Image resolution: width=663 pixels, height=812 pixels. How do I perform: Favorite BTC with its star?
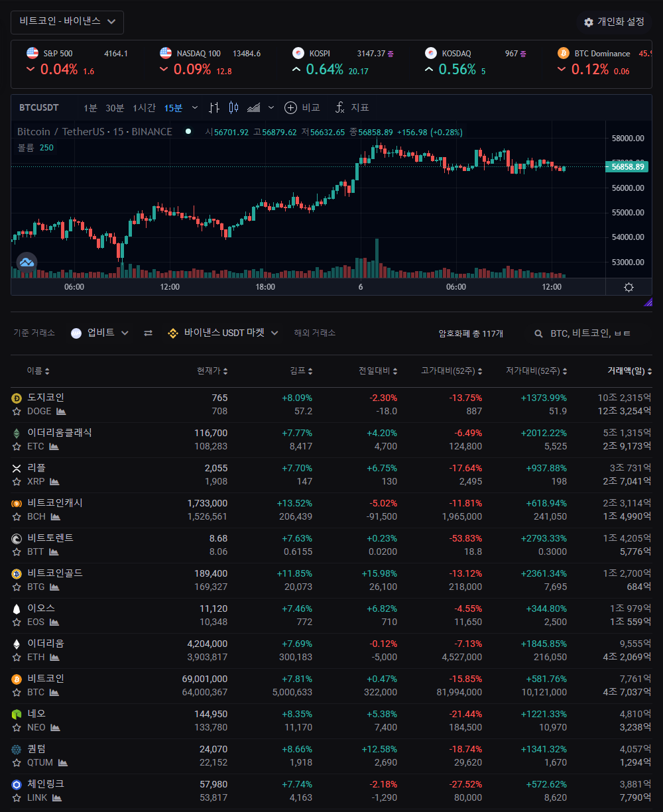tap(17, 692)
